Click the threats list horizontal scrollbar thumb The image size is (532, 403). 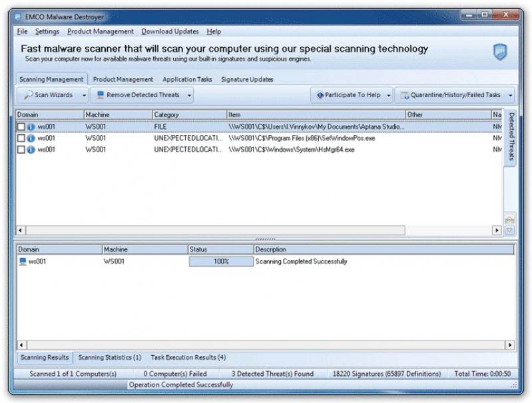(x=216, y=231)
